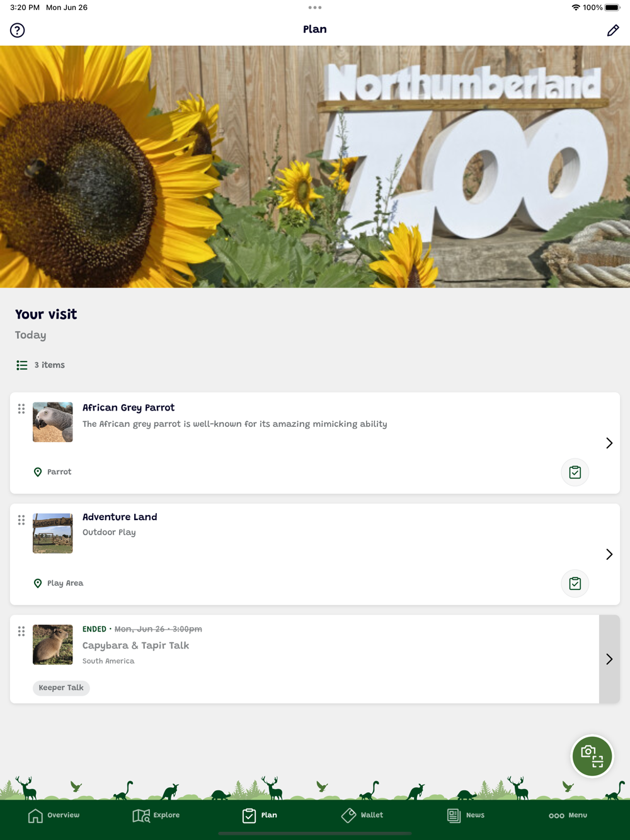Tap the Parrot location pin icon

click(38, 472)
